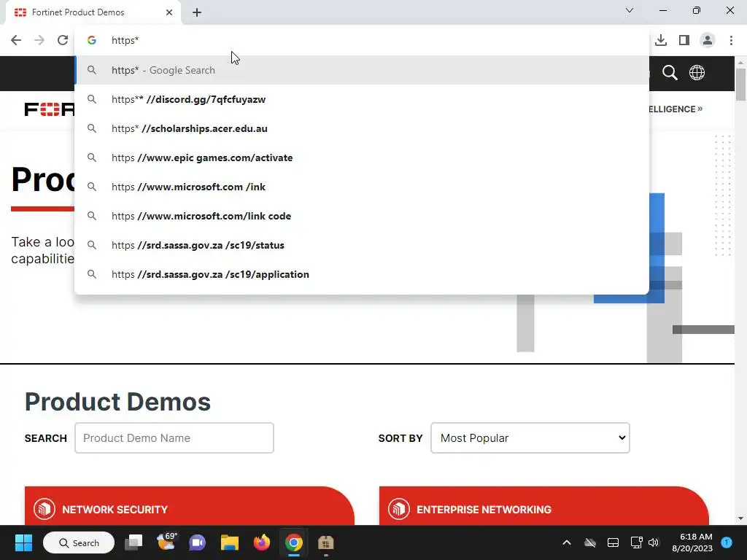Click the Google icon in address bar
Image resolution: width=747 pixels, height=560 pixels.
92,41
